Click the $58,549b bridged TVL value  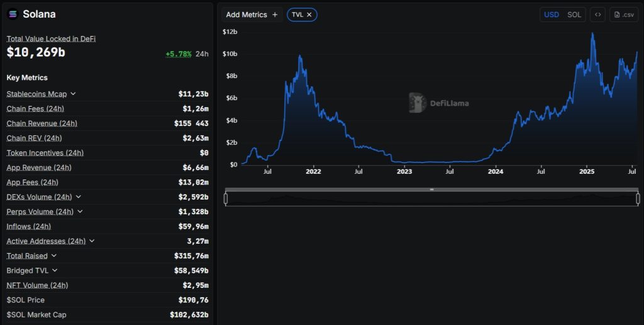point(191,271)
